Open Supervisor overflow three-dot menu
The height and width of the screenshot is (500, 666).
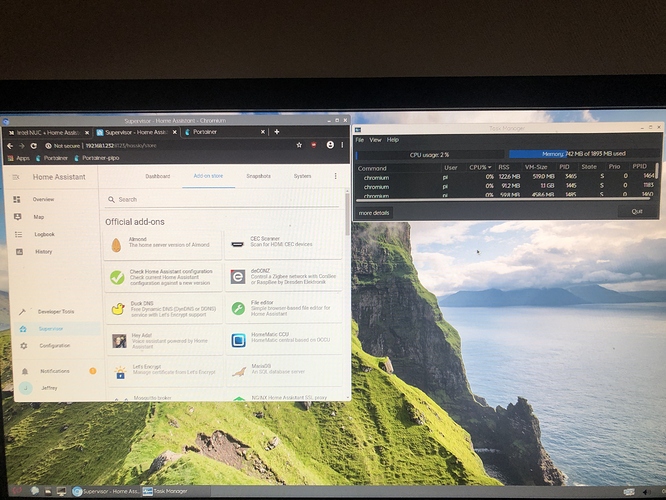coord(336,176)
